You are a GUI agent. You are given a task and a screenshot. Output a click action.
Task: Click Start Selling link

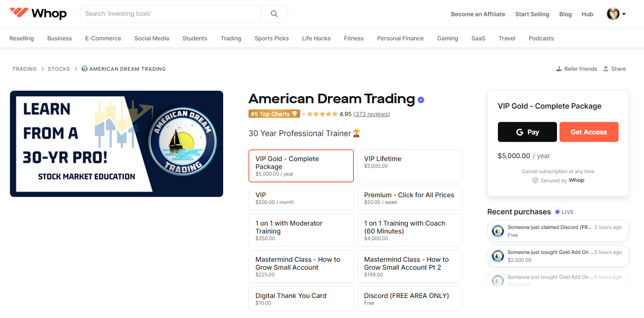tap(532, 14)
